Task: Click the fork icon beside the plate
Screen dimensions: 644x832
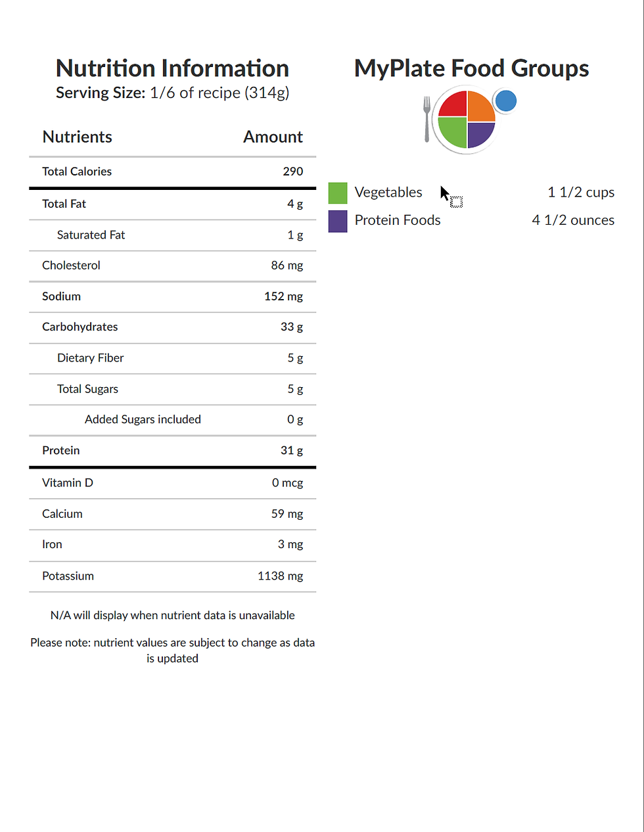Action: tap(426, 120)
